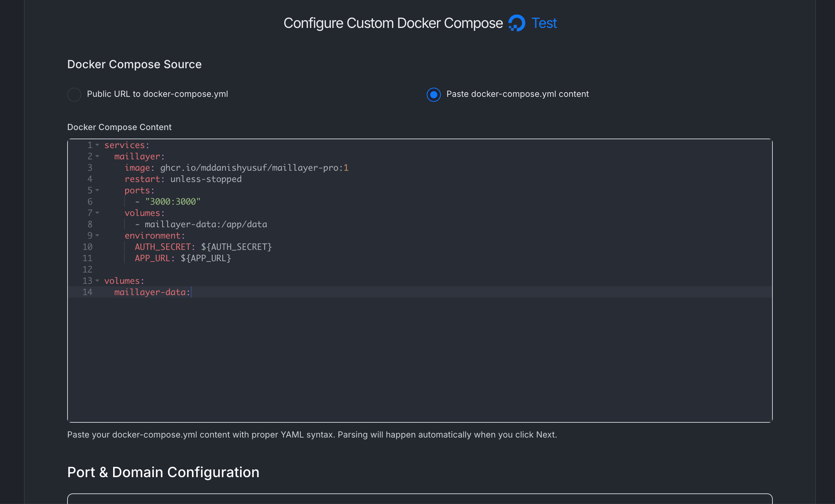The image size is (835, 504).
Task: Select Paste docker-compose.yml content radio
Action: [x=433, y=94]
